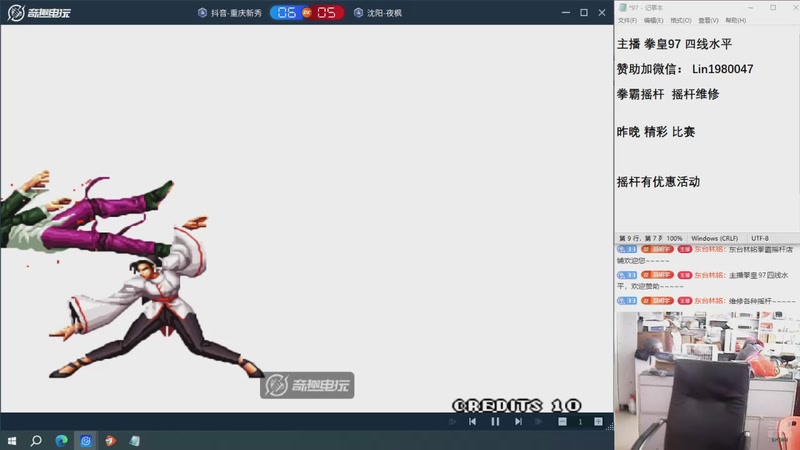The height and width of the screenshot is (450, 800).
Task: Click Notepad line 昨晚 精彩 比赛
Action: (656, 132)
